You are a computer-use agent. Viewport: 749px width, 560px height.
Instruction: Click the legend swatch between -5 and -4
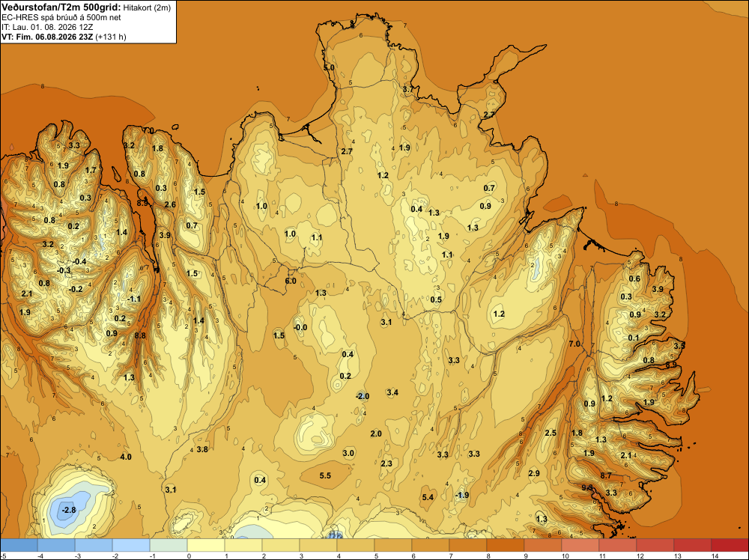tap(19, 545)
